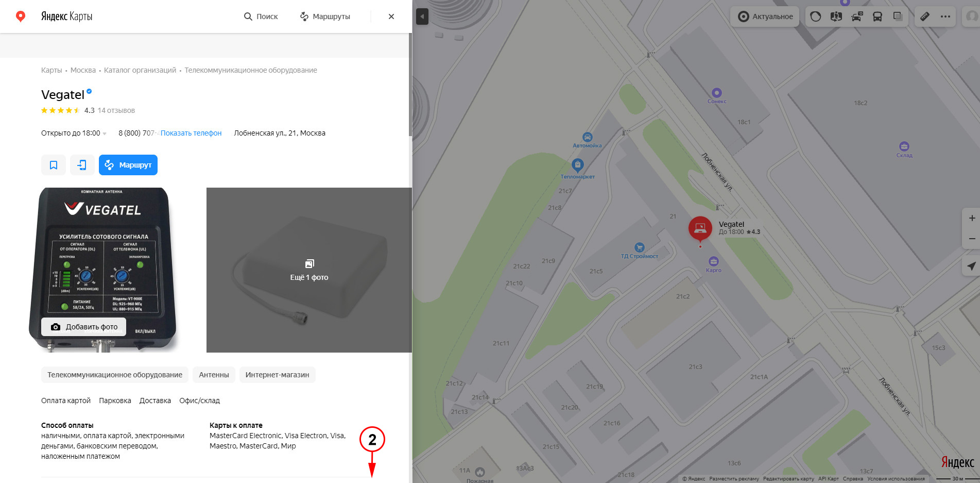Select the ruler measurement tool
Screen dimensions: 980x483
point(925,16)
